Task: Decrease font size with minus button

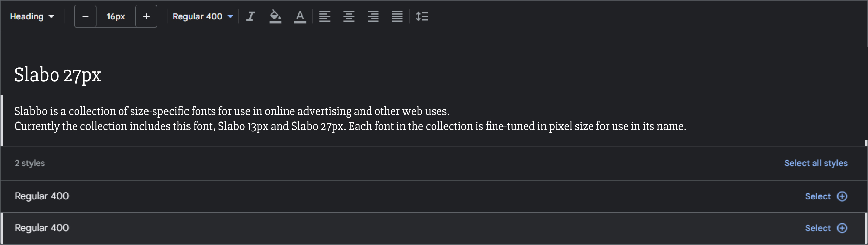Action: [85, 16]
